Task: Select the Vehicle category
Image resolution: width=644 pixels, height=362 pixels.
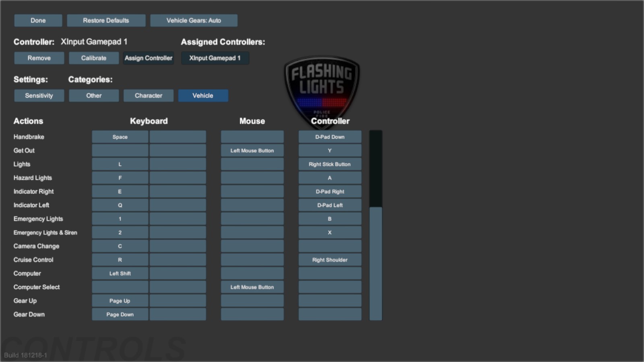Action: 203,96
